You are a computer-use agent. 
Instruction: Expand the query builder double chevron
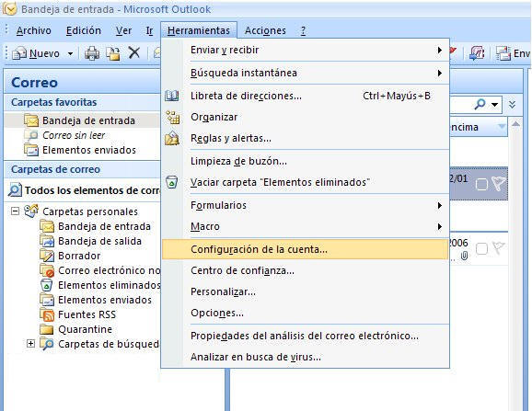pyautogui.click(x=513, y=104)
